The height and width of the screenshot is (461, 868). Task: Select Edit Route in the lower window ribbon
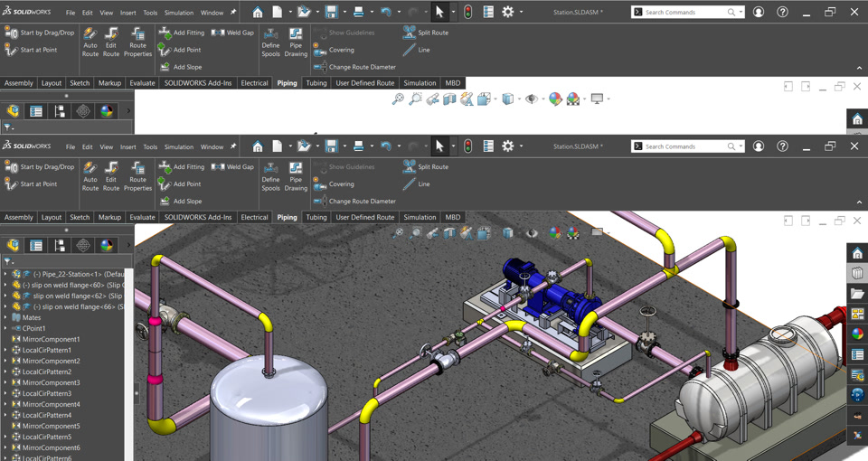point(111,176)
